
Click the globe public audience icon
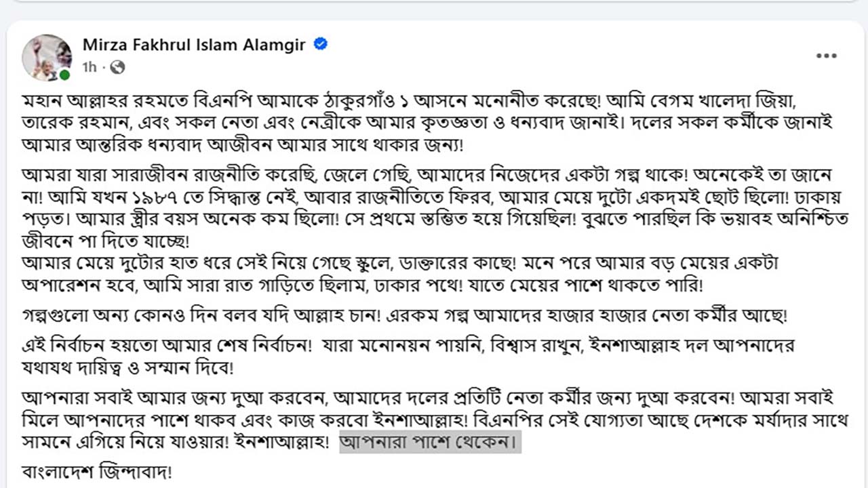coord(117,67)
